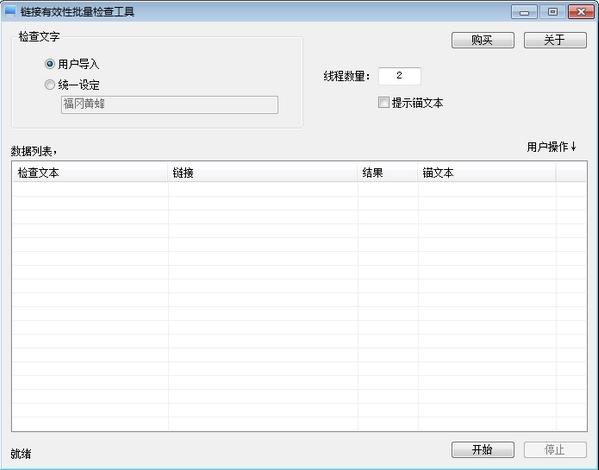Click the 开始 button
599x470 pixels.
483,450
